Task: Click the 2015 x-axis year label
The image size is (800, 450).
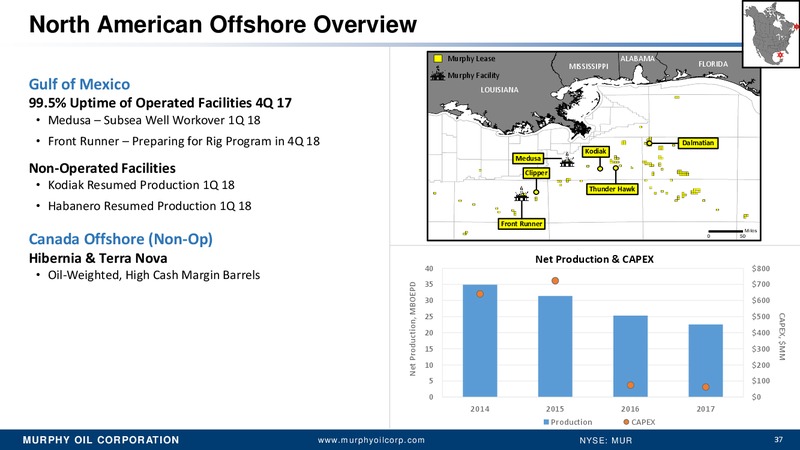Action: coord(555,409)
